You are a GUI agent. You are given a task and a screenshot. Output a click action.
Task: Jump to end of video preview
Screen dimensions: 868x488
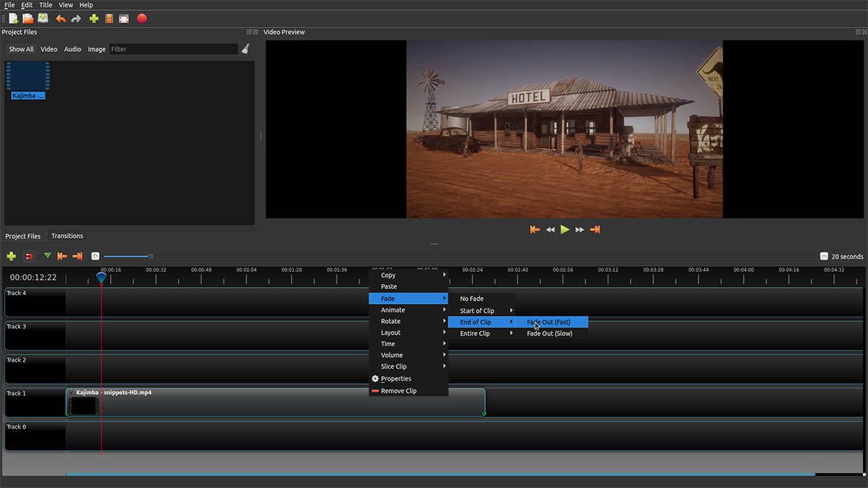tap(595, 229)
